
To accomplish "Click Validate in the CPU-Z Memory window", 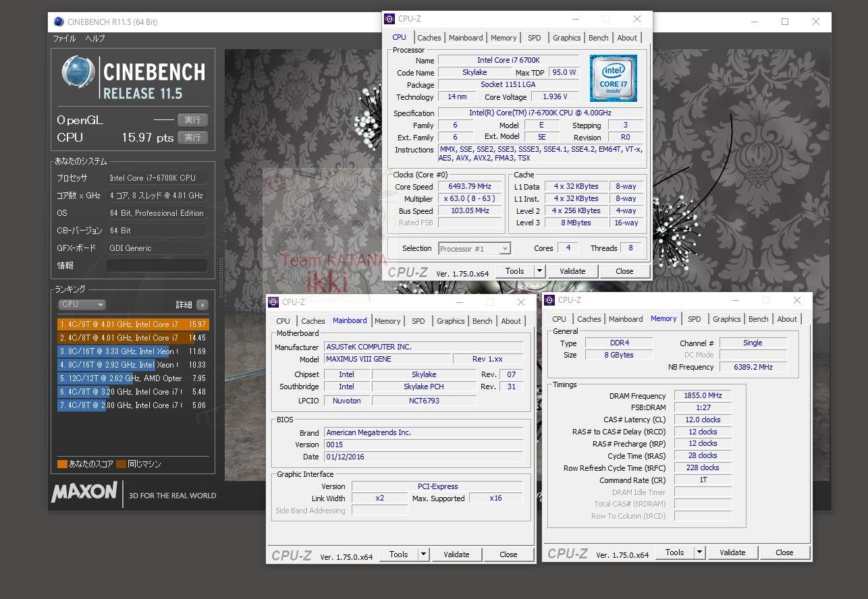I will click(732, 552).
